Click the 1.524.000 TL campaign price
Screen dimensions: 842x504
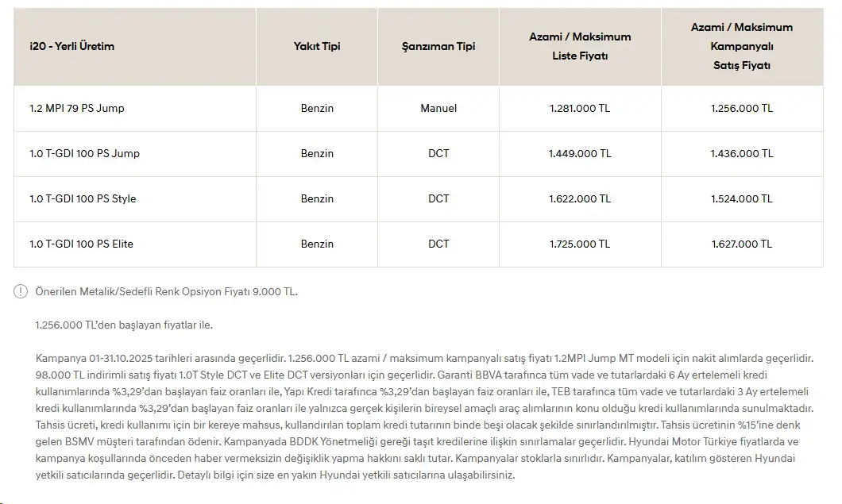point(742,198)
